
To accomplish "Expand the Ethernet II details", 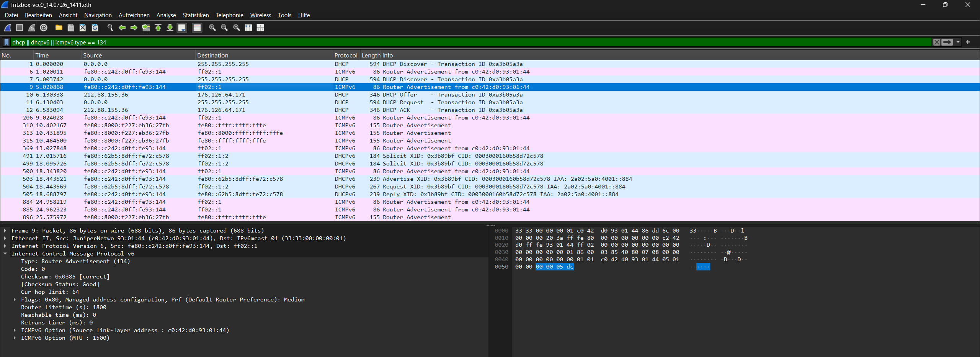I will point(5,238).
